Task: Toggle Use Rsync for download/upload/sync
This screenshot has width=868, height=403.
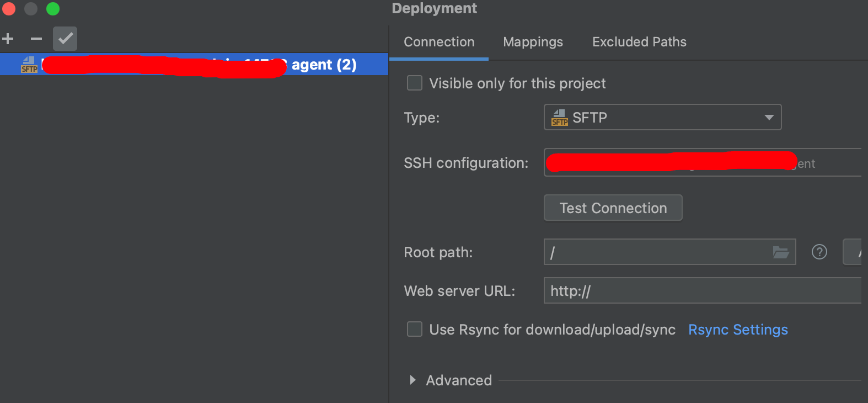Action: pos(415,330)
